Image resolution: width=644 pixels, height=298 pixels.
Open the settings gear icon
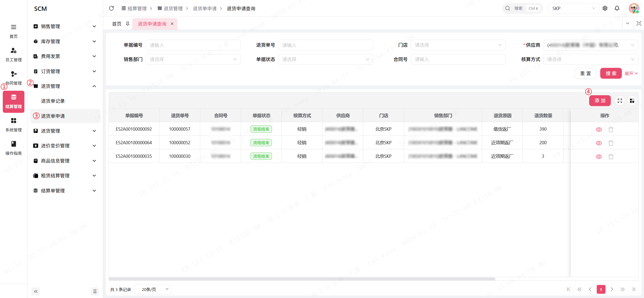click(605, 8)
